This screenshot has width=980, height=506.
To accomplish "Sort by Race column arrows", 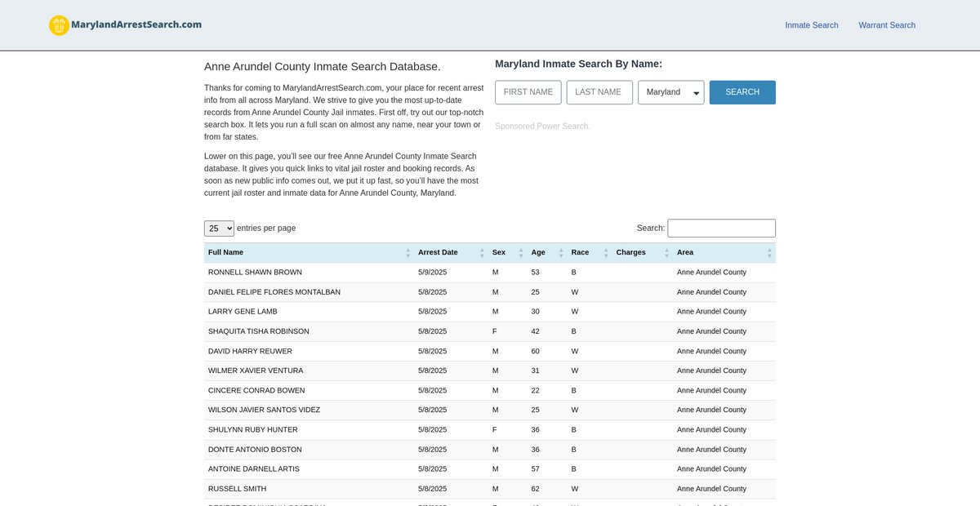I will (605, 253).
